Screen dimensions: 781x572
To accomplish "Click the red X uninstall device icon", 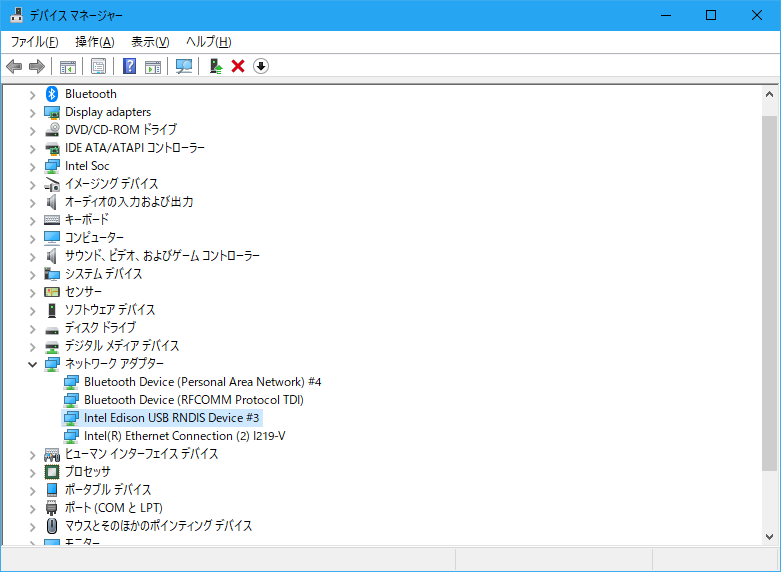I will [x=238, y=66].
